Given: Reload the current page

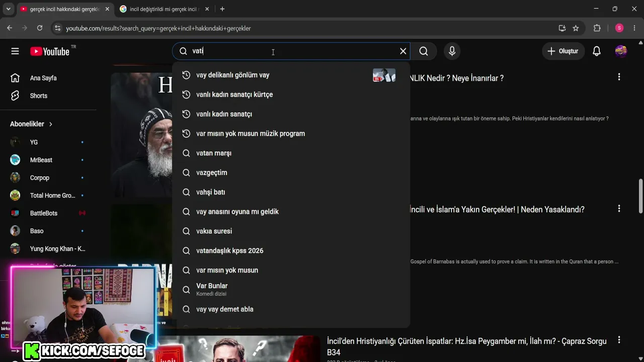Looking at the screenshot, I should point(40,28).
